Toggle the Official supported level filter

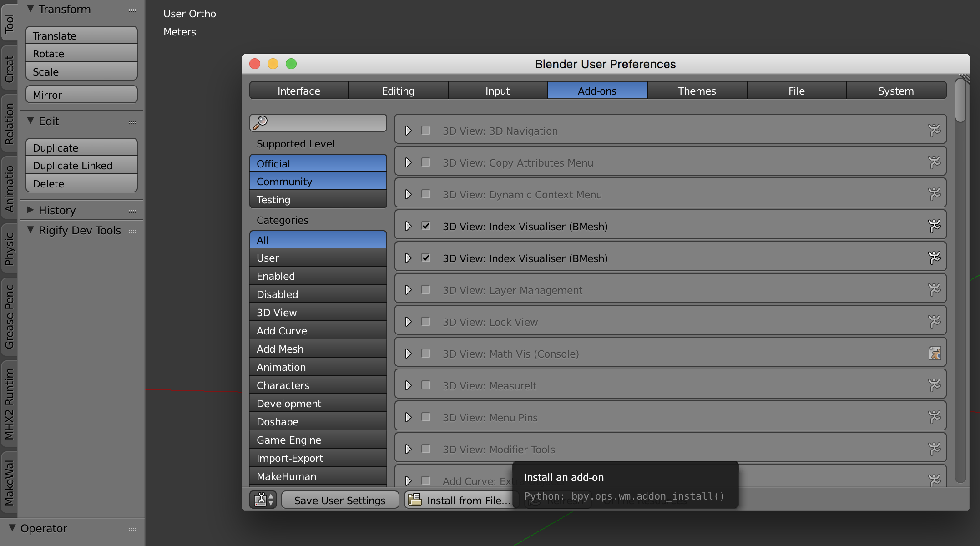318,163
